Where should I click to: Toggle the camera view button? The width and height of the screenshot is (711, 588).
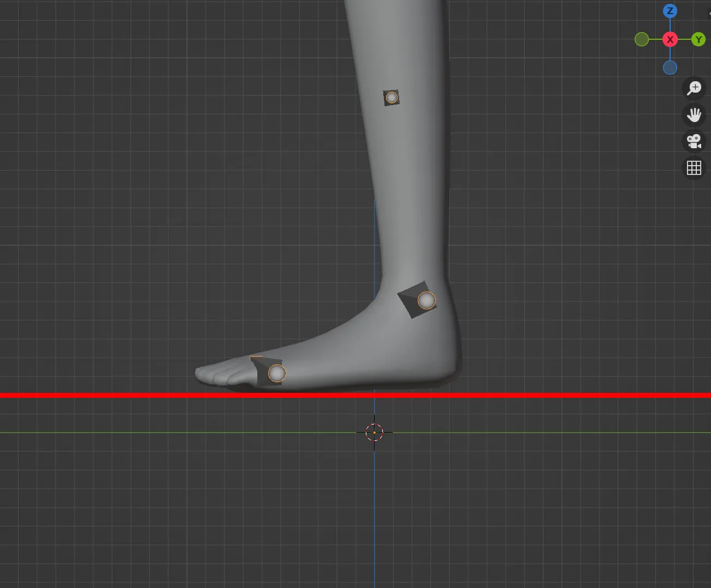[694, 141]
